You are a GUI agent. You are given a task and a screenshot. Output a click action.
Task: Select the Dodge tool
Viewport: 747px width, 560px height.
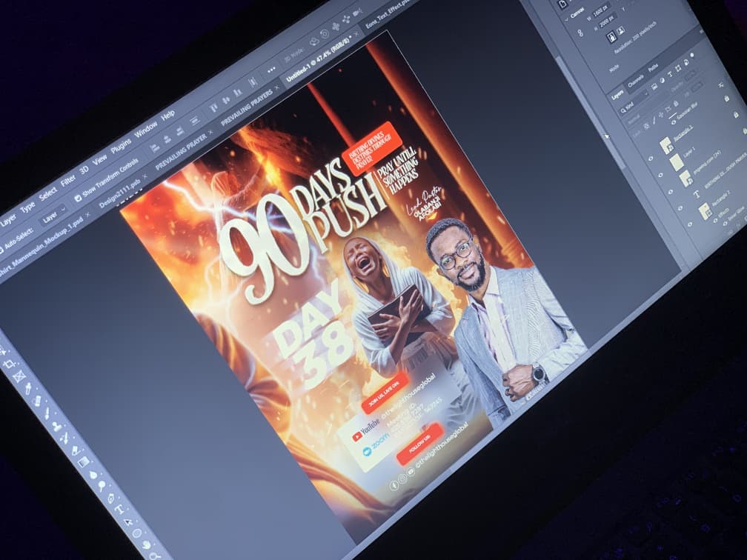coord(102,486)
